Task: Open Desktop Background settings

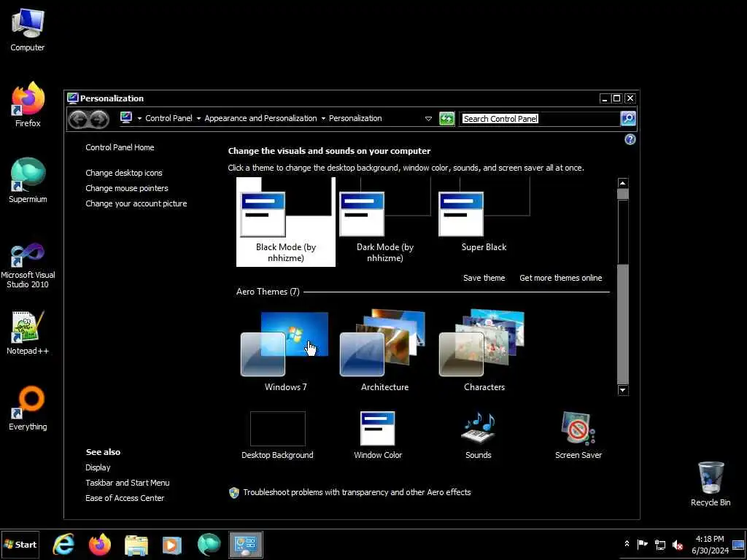Action: [x=277, y=435]
